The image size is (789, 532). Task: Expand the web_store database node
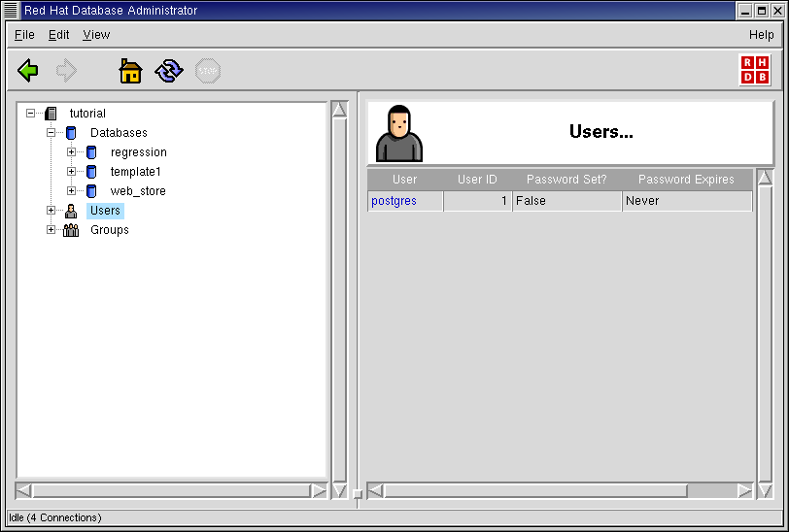tap(72, 191)
